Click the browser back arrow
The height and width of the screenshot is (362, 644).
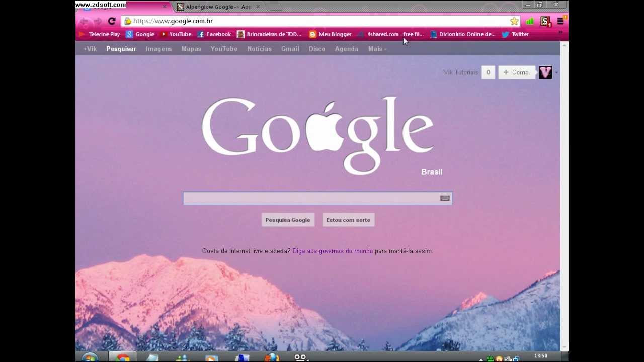click(x=84, y=21)
